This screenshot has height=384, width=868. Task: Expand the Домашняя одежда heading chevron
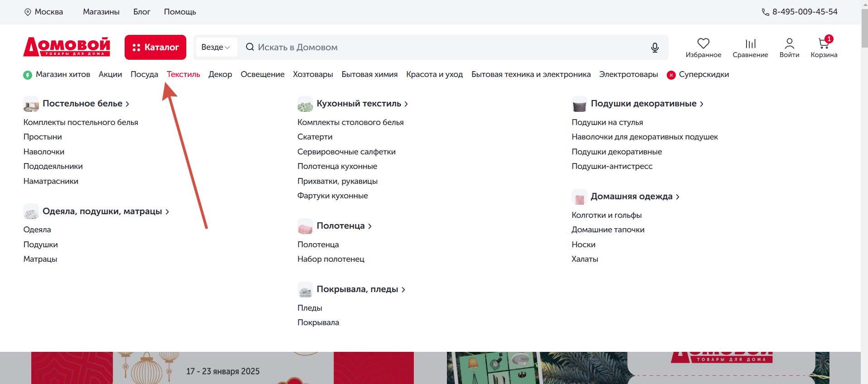click(678, 197)
